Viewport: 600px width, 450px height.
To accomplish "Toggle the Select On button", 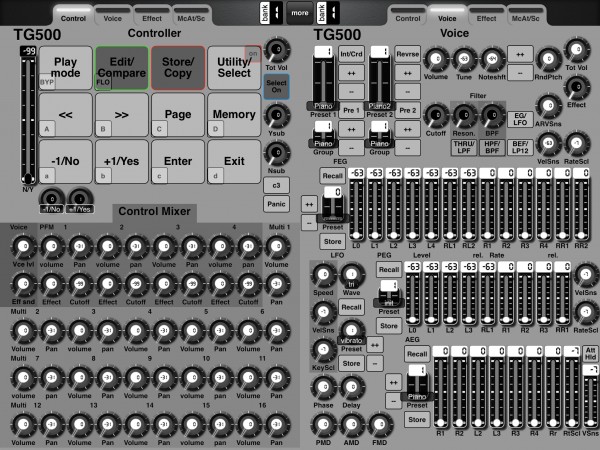I will tap(276, 86).
